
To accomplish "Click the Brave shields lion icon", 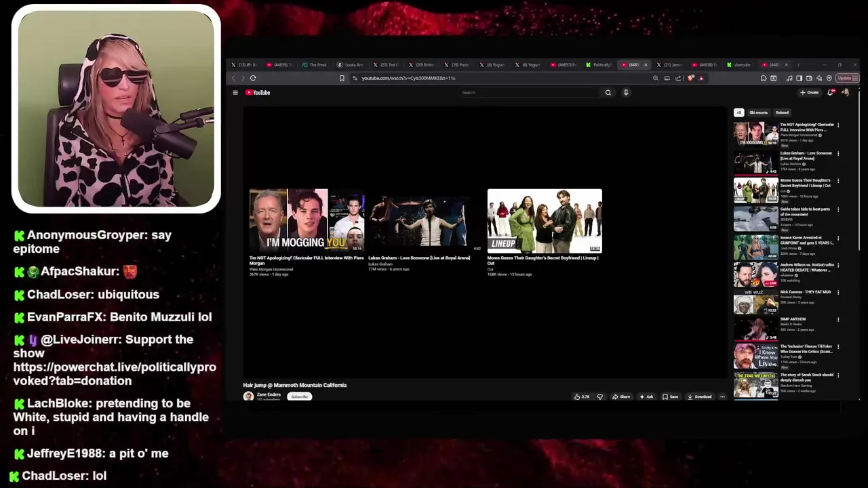I will 690,78.
